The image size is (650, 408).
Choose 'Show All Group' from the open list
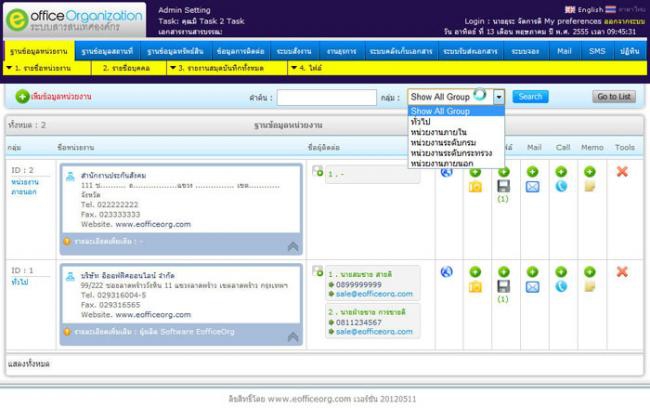(456, 111)
